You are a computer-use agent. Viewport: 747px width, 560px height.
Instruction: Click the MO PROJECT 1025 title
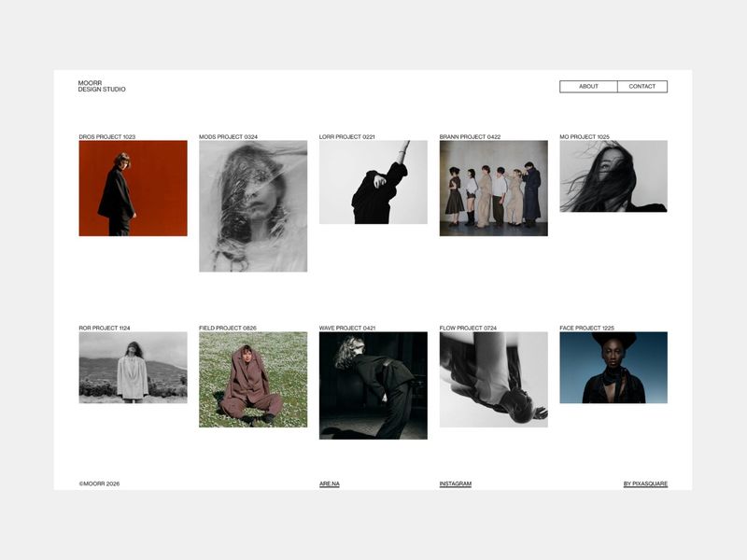click(585, 136)
